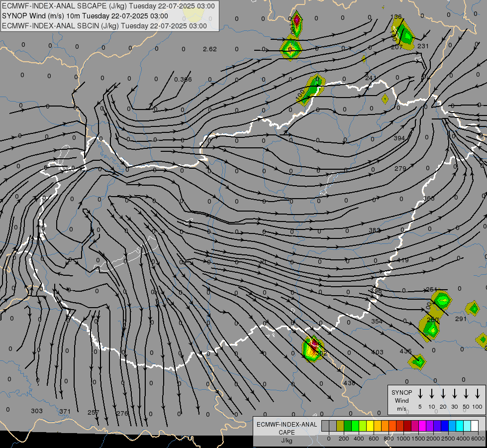Click the red-core CAPE cell on southern border
487x448 pixels.
313,349
